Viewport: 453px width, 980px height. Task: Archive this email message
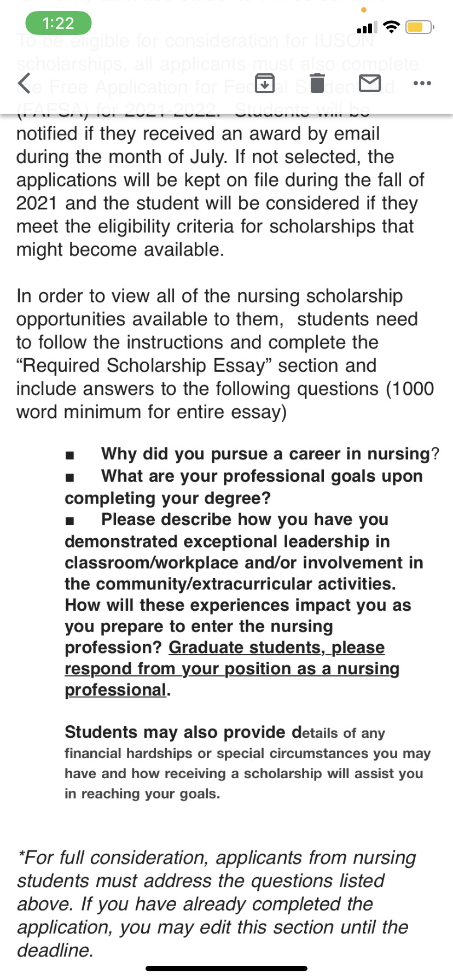(265, 83)
